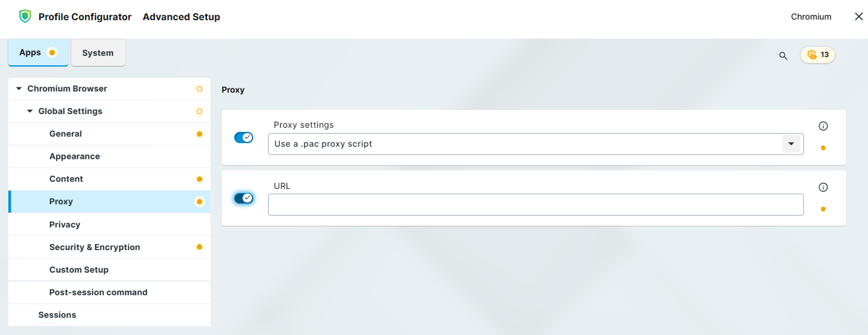Viewport: 868px width, 335px height.
Task: Switch to the System tab
Action: [x=98, y=53]
